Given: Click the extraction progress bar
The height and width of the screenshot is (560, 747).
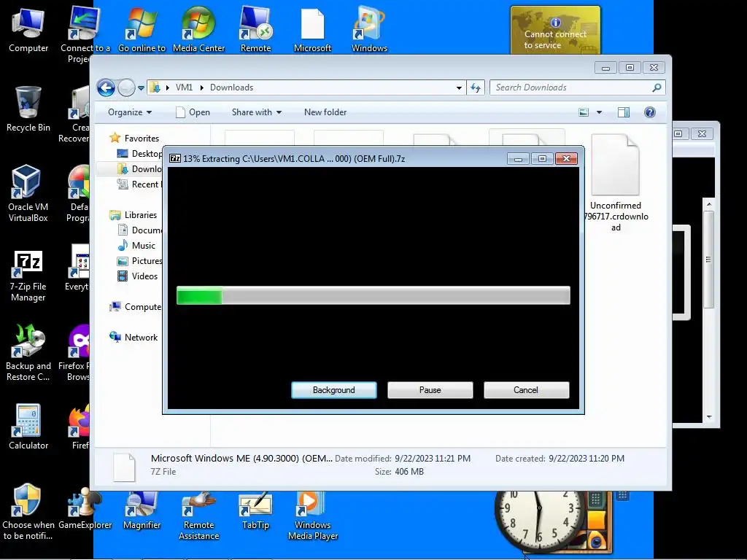Looking at the screenshot, I should tap(373, 295).
